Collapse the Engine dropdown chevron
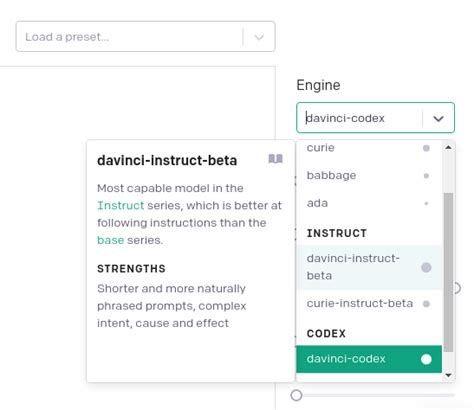The image size is (474, 410). coord(438,118)
